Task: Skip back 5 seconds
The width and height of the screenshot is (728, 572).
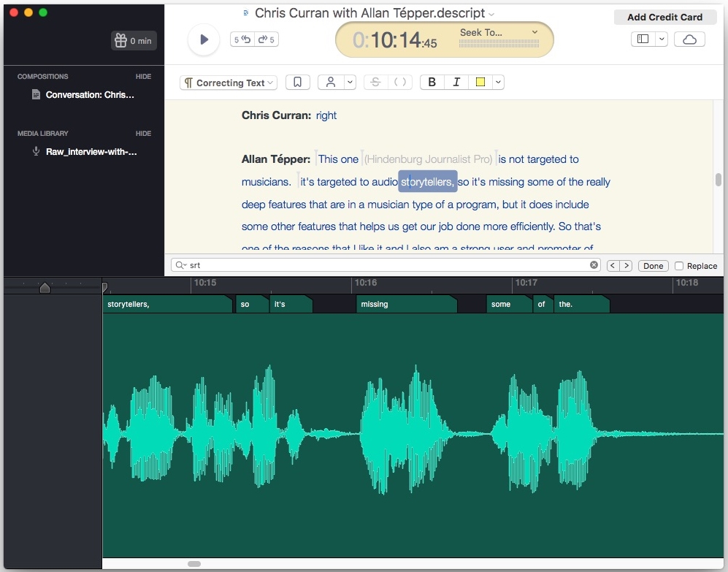Action: point(242,39)
